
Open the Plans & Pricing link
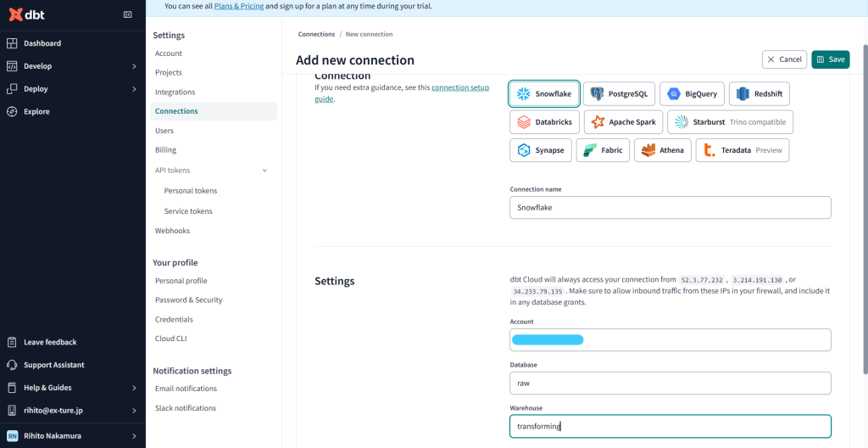pos(239,7)
